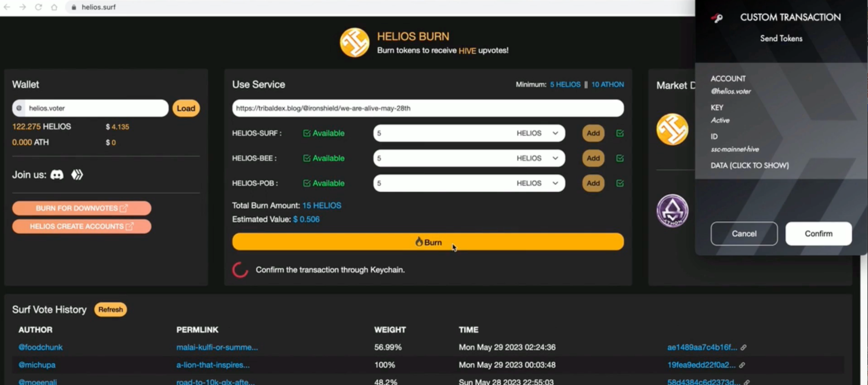Open HELIOS CREATE ACCOUNTS link
The height and width of the screenshot is (385, 868).
[82, 226]
